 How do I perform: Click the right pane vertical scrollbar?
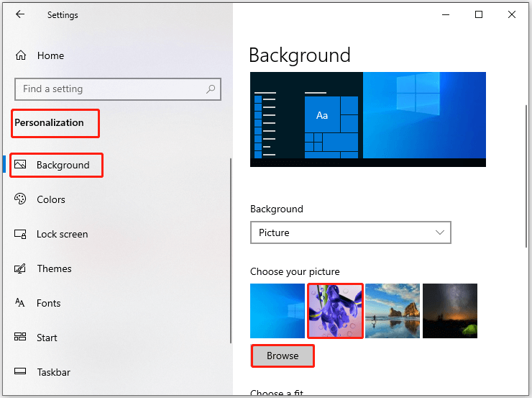(526, 176)
